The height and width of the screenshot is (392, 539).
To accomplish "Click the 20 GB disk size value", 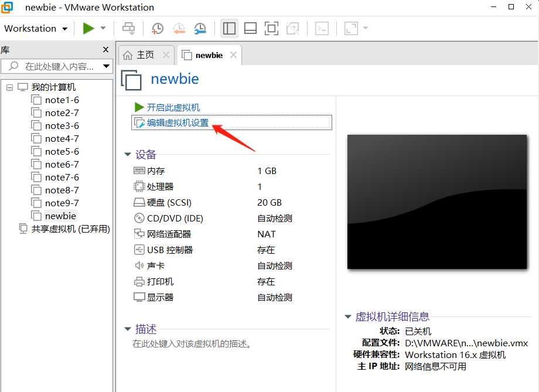I will [269, 203].
